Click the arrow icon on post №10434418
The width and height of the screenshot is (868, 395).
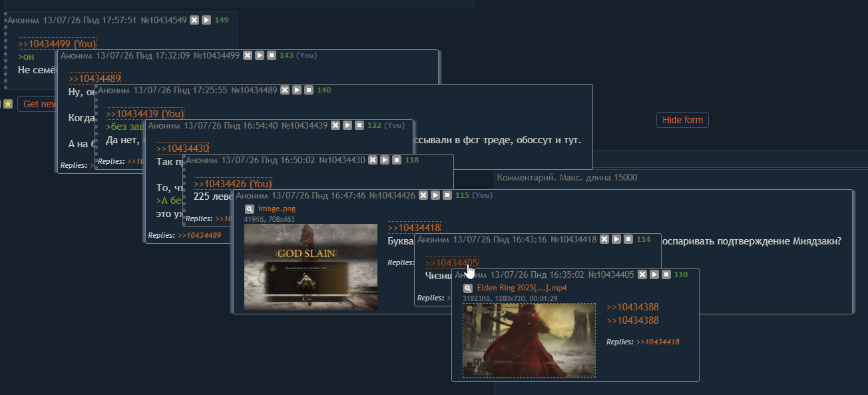pyautogui.click(x=616, y=239)
